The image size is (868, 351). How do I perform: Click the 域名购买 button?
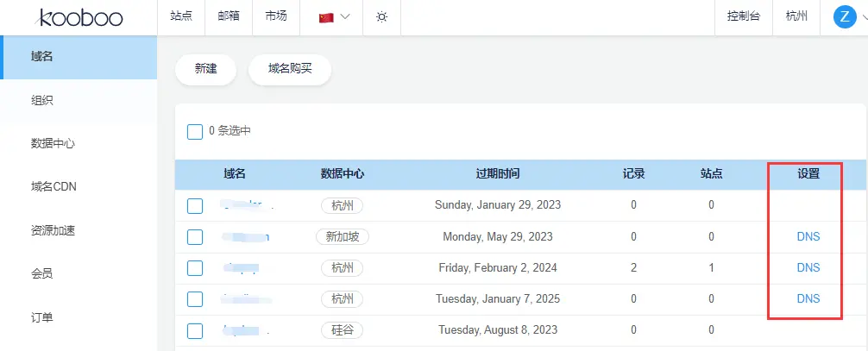(x=290, y=69)
